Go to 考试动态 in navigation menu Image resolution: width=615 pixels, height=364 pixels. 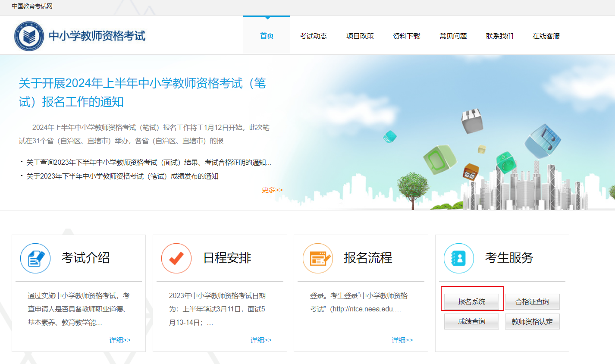(x=313, y=36)
